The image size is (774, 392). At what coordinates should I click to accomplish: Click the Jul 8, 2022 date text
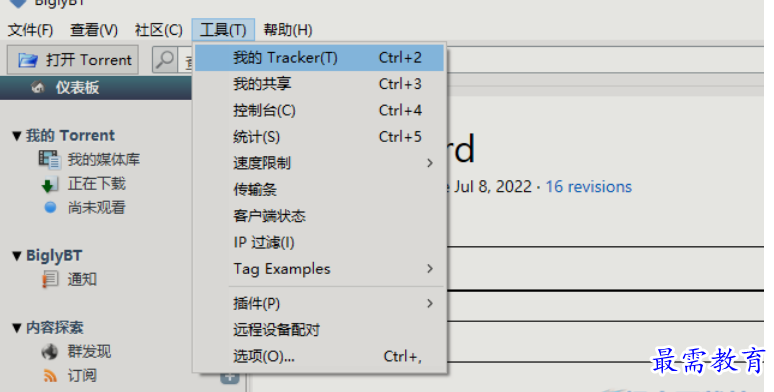pyautogui.click(x=493, y=187)
